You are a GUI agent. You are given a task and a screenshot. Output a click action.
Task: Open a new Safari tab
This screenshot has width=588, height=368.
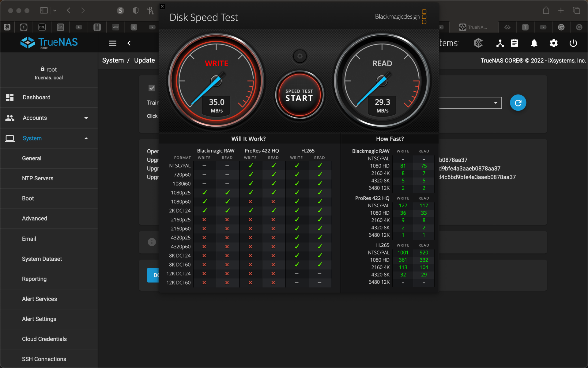click(561, 10)
